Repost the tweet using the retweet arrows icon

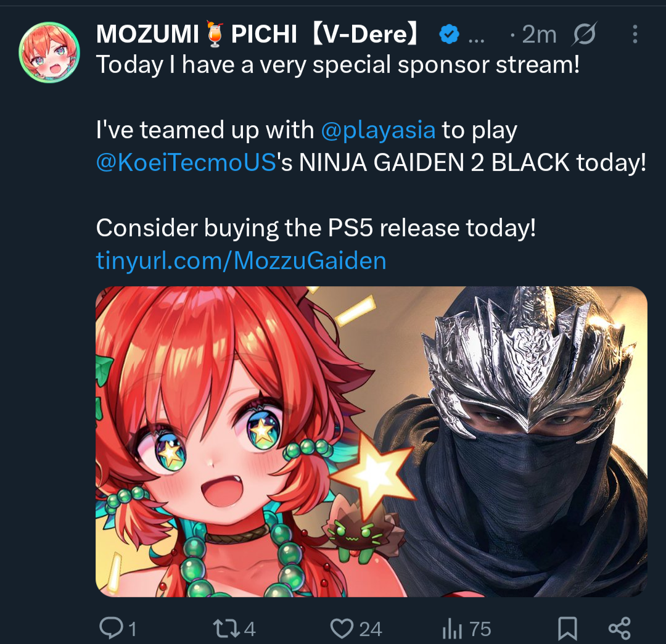coord(226,629)
